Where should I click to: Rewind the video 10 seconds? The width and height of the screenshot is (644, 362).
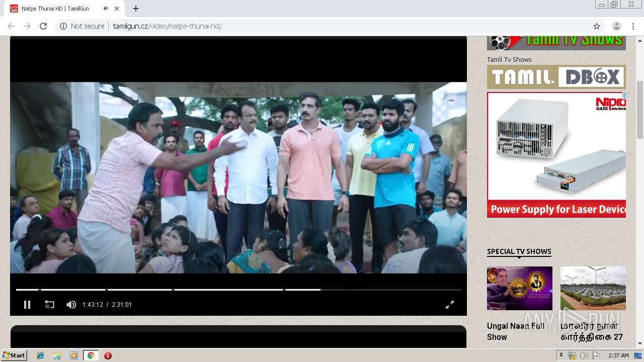click(x=49, y=305)
